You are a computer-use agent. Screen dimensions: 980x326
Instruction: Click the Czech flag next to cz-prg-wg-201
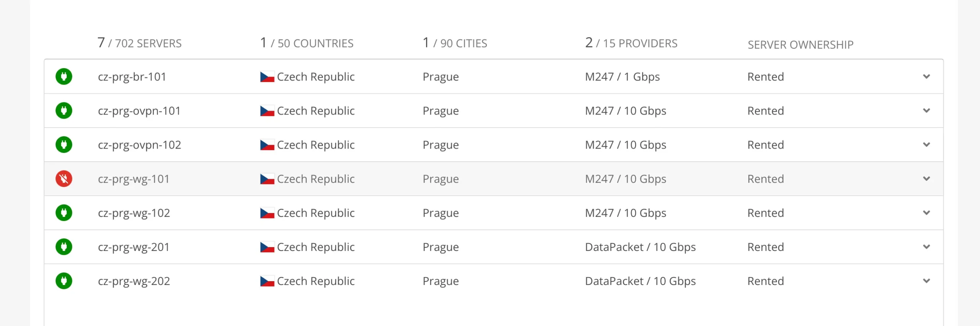pyautogui.click(x=267, y=247)
